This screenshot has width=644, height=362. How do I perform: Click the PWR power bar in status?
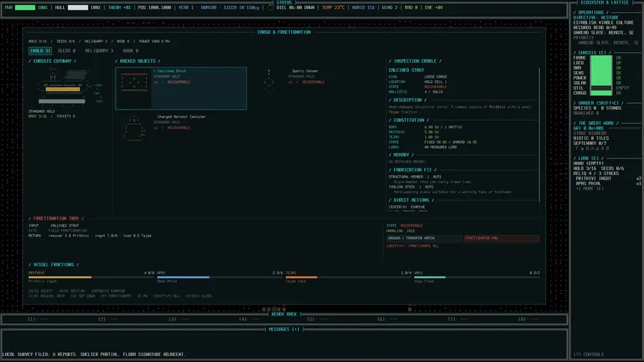click(x=25, y=7)
